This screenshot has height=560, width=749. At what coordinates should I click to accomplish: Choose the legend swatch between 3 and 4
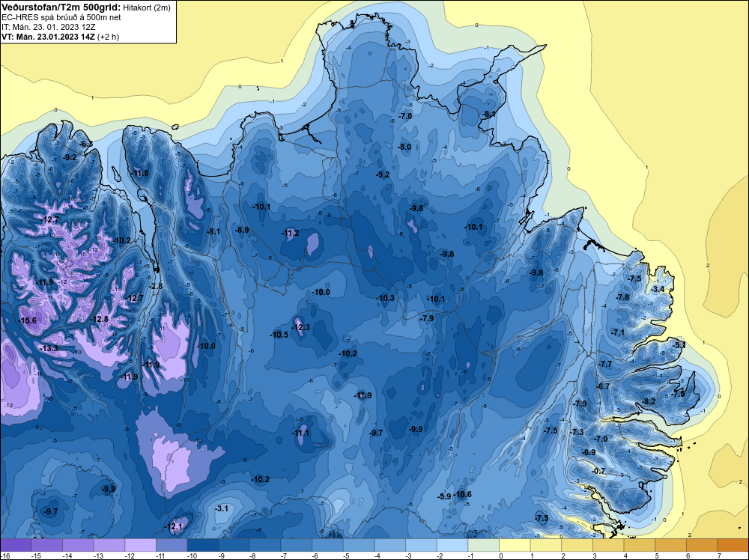608,545
